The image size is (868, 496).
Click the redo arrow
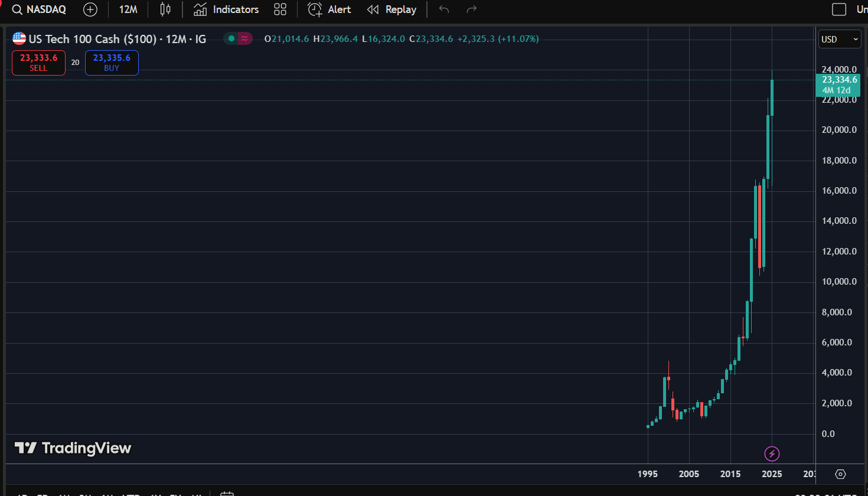tap(471, 9)
